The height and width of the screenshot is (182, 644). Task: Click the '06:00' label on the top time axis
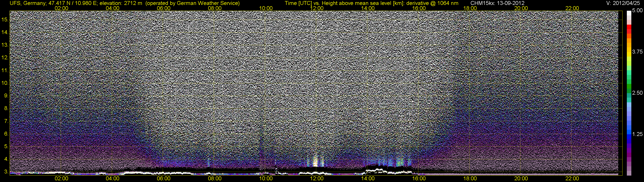click(x=164, y=8)
